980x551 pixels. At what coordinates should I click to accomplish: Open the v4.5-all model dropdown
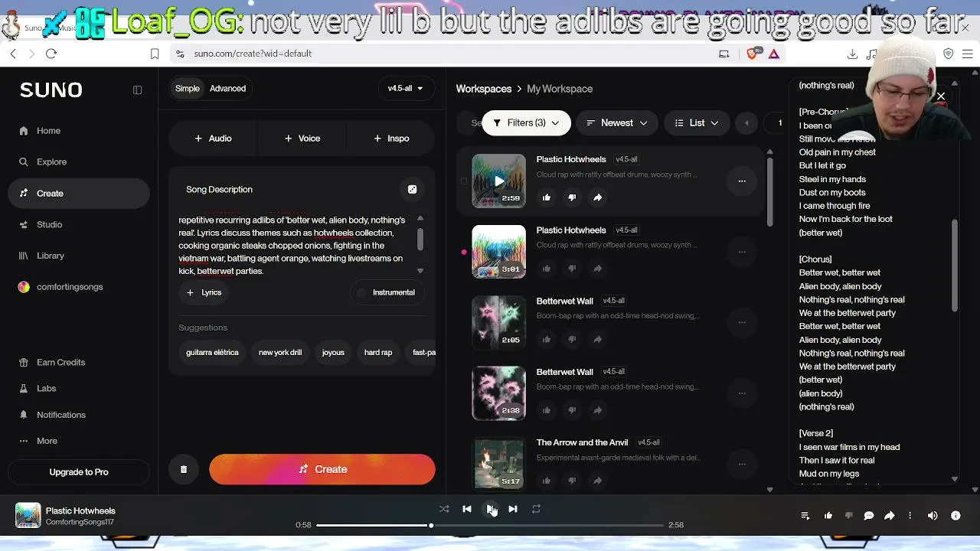pos(406,88)
